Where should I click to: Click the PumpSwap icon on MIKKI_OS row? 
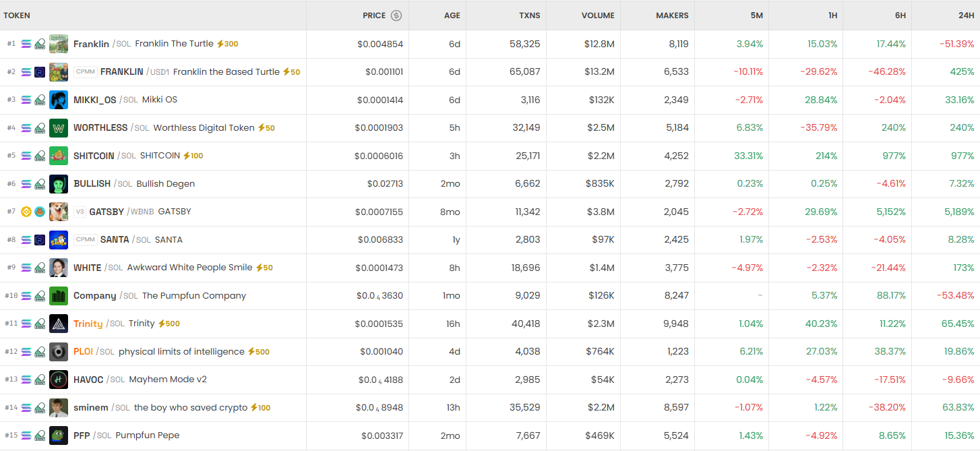pos(40,100)
